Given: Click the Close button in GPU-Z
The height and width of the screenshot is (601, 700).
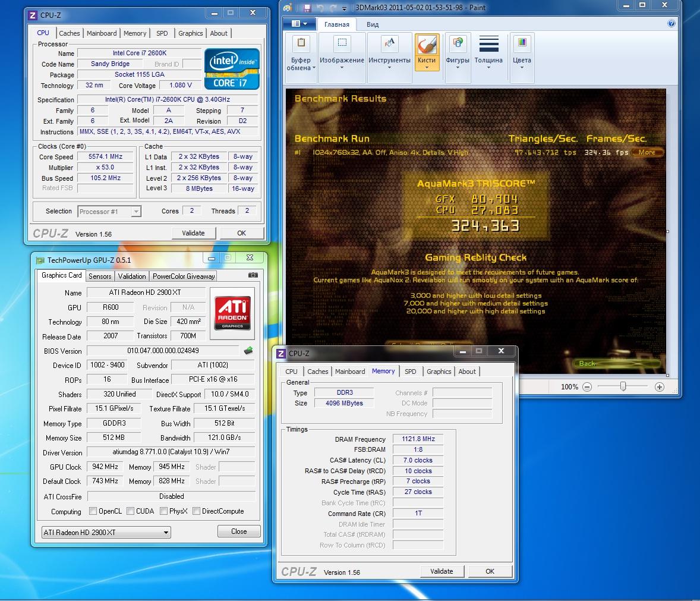Looking at the screenshot, I should (x=239, y=531).
